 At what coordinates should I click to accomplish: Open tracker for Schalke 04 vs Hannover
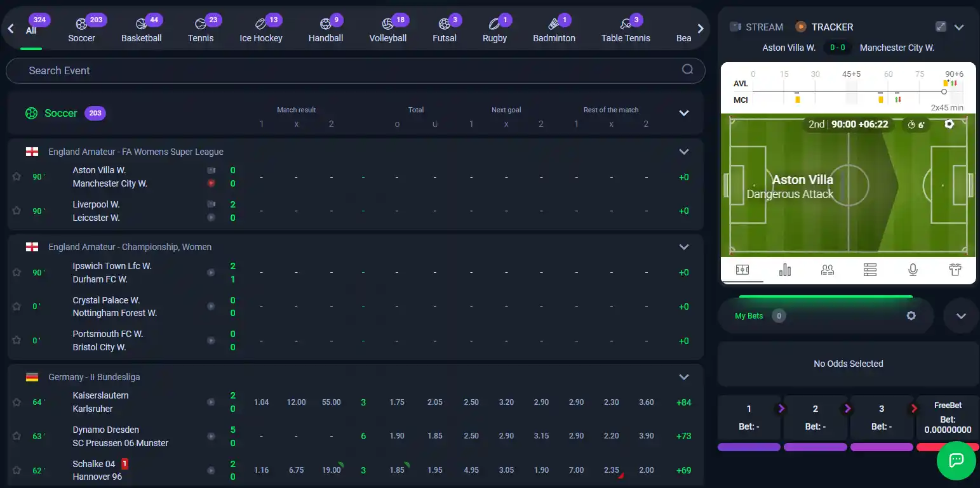click(x=211, y=470)
